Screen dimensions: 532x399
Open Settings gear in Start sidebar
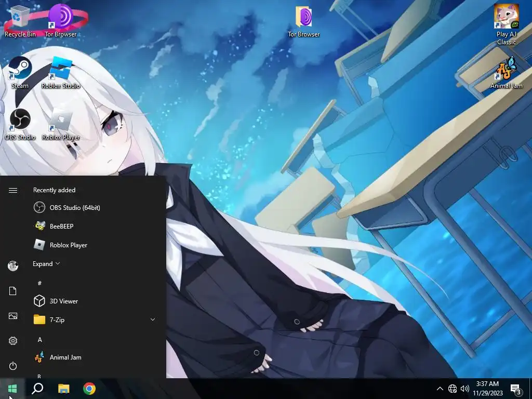click(x=13, y=341)
